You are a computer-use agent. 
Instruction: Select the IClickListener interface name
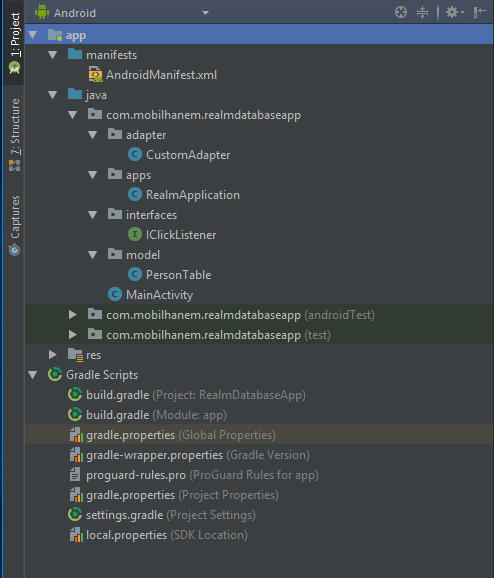point(181,235)
